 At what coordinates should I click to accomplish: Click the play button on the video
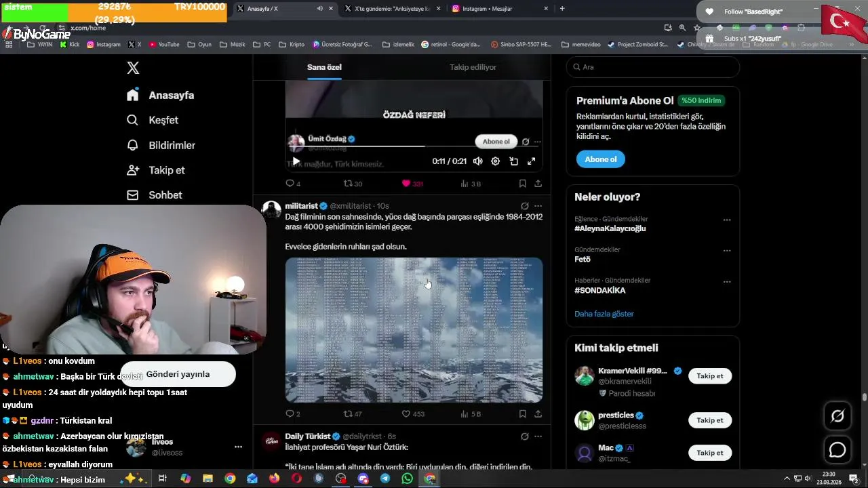[296, 161]
